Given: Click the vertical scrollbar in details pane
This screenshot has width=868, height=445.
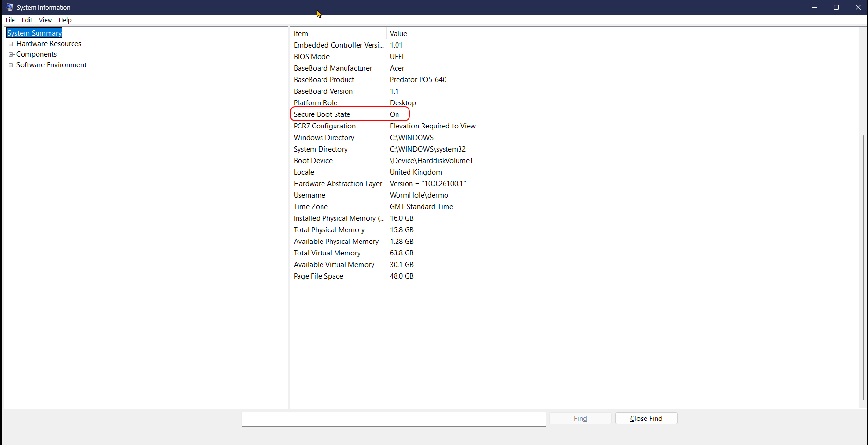Looking at the screenshot, I should point(863,265).
